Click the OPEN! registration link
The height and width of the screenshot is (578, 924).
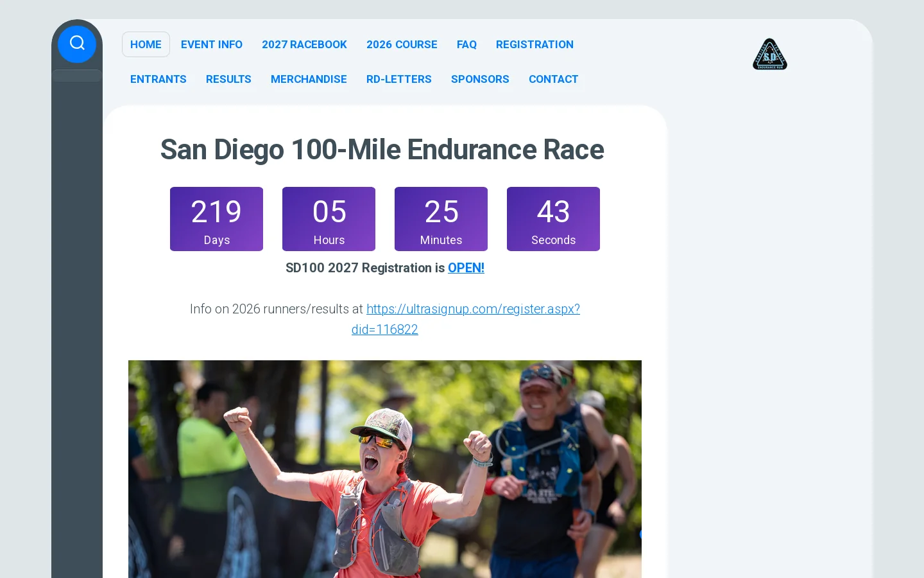(x=466, y=268)
